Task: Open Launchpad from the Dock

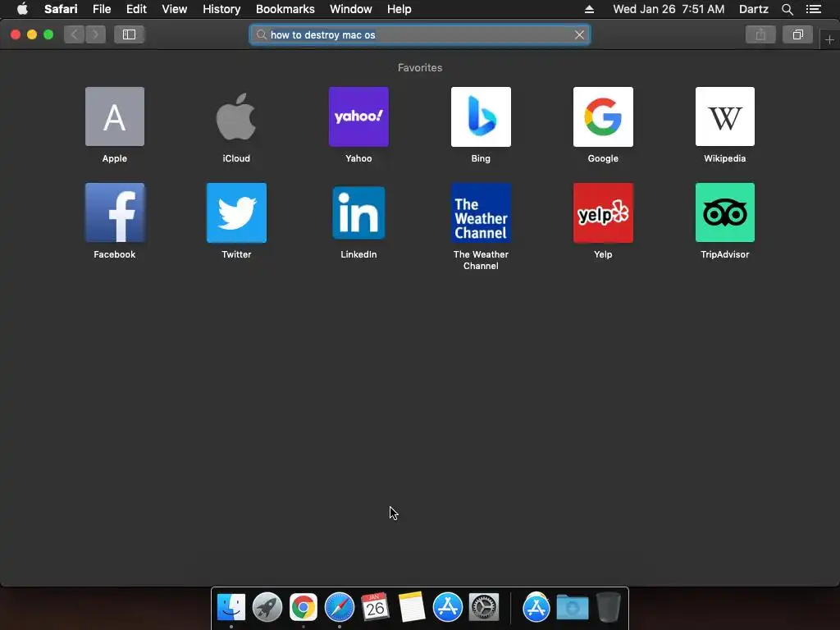Action: point(267,607)
